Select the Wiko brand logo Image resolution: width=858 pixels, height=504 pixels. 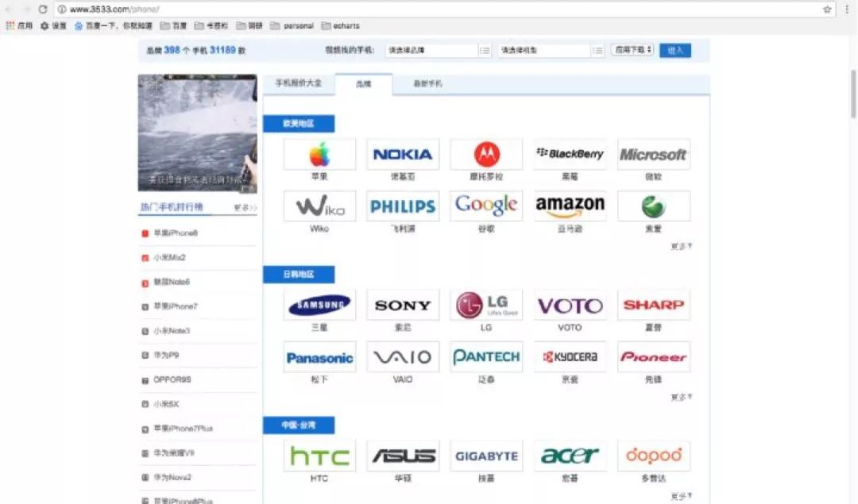[x=319, y=206]
